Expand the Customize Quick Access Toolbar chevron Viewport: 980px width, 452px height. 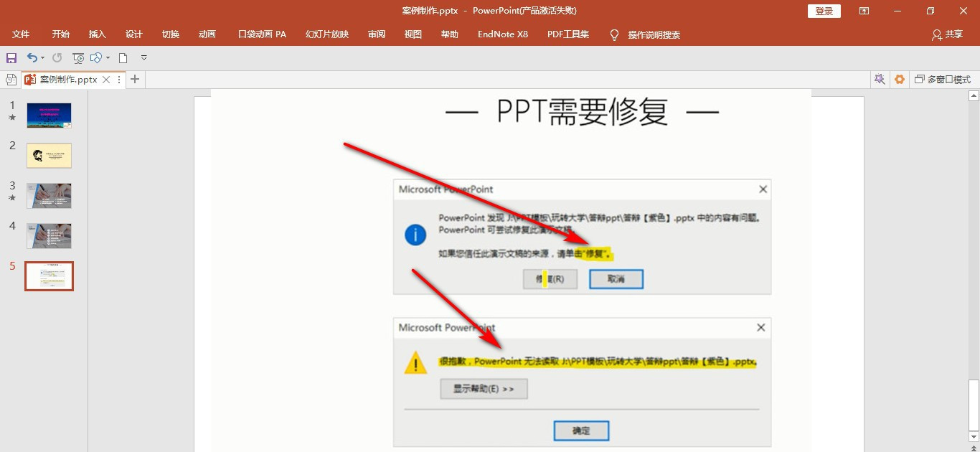(x=143, y=58)
